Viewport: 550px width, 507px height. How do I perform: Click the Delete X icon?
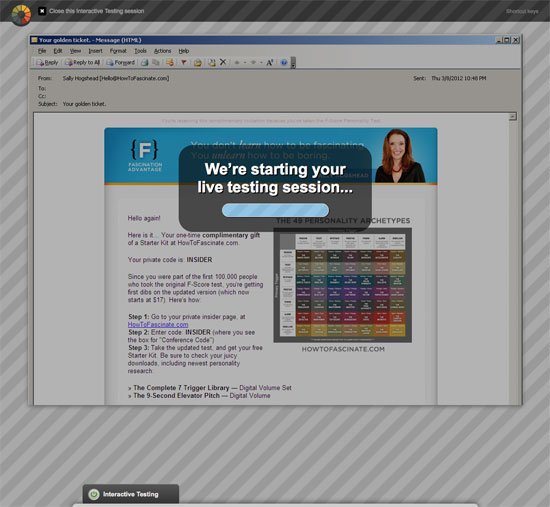(x=223, y=62)
